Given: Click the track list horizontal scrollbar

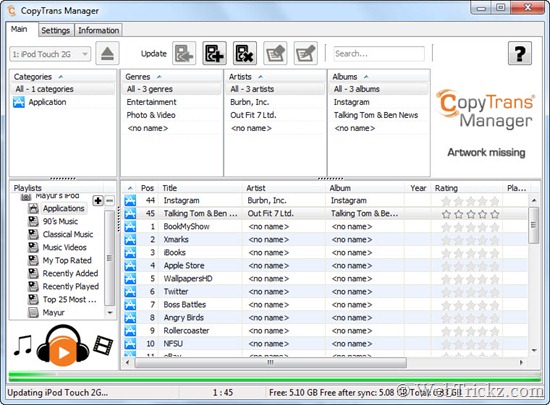Looking at the screenshot, I should 270,362.
